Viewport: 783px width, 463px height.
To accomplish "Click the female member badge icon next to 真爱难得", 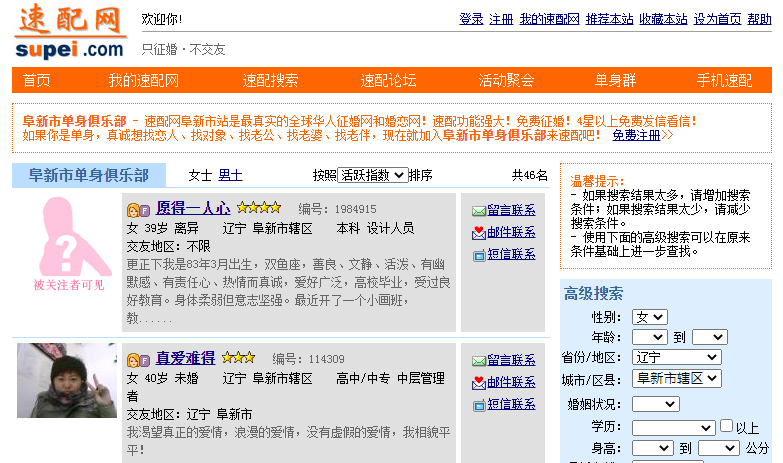I will point(138,360).
